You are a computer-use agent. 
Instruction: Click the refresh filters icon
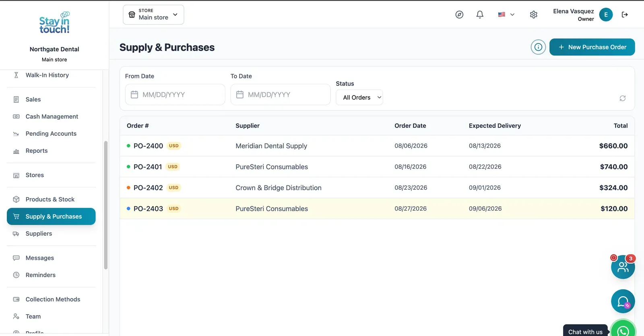(x=623, y=98)
